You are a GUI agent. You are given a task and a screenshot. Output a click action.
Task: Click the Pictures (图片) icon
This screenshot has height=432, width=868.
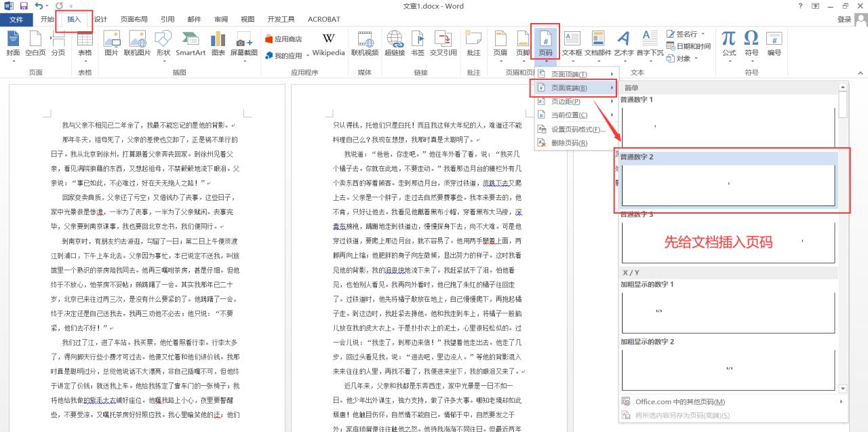112,45
